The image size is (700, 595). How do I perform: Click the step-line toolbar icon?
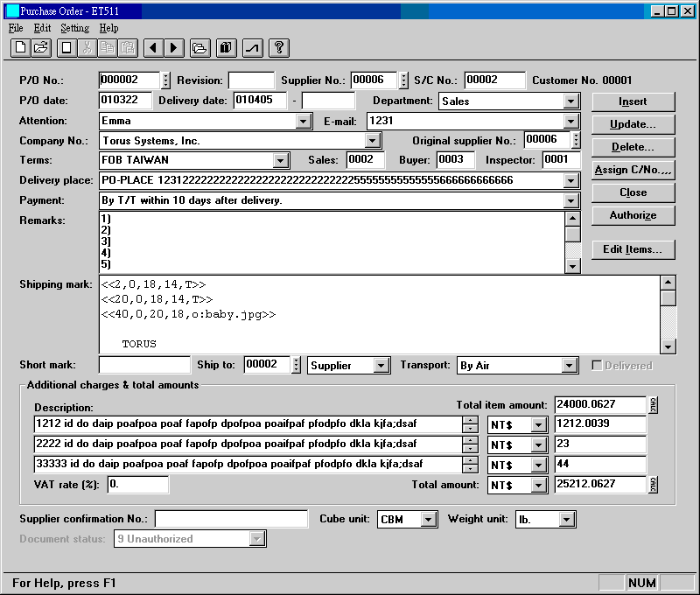[253, 48]
